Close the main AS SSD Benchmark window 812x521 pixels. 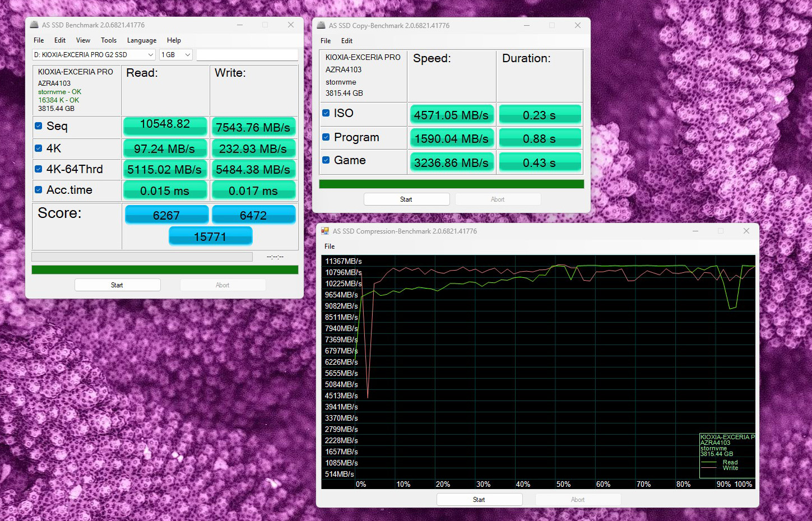pyautogui.click(x=290, y=25)
